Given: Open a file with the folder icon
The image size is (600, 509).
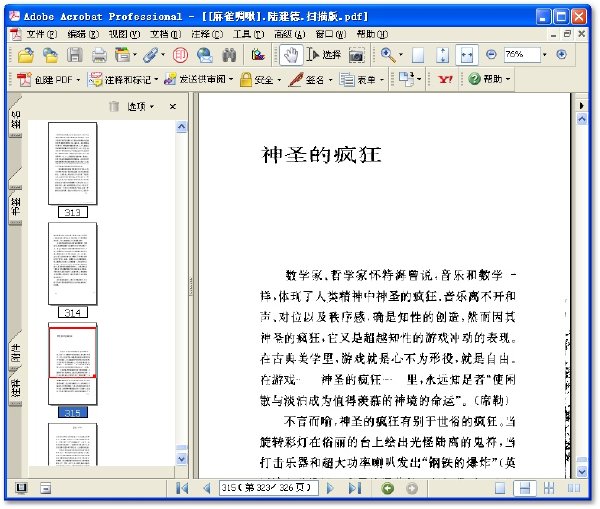Looking at the screenshot, I should (26, 55).
